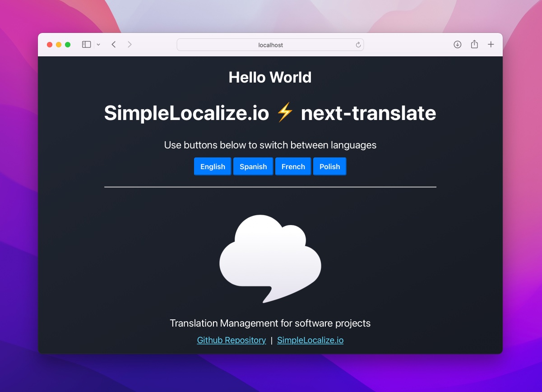Open the Github Repository link

click(232, 340)
